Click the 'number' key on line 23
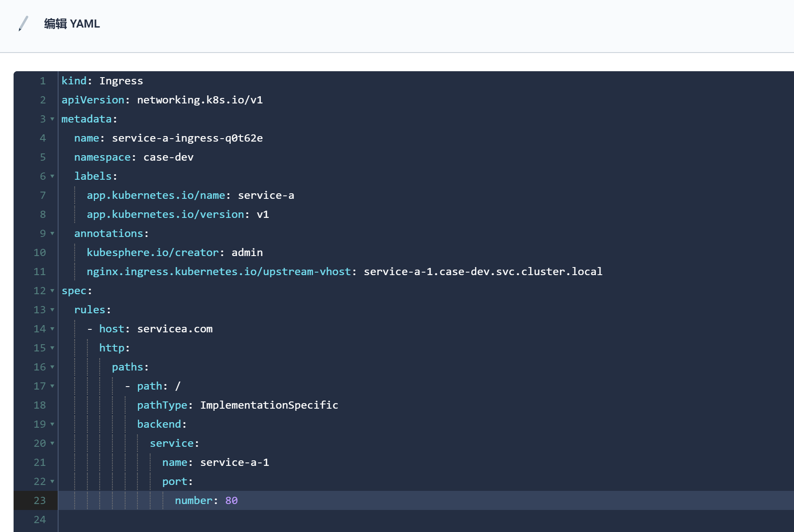This screenshot has height=532, width=794. (x=193, y=501)
